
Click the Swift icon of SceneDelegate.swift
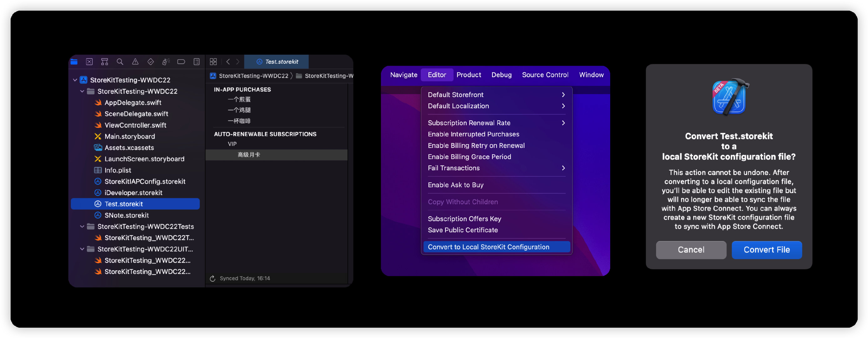[x=98, y=114]
